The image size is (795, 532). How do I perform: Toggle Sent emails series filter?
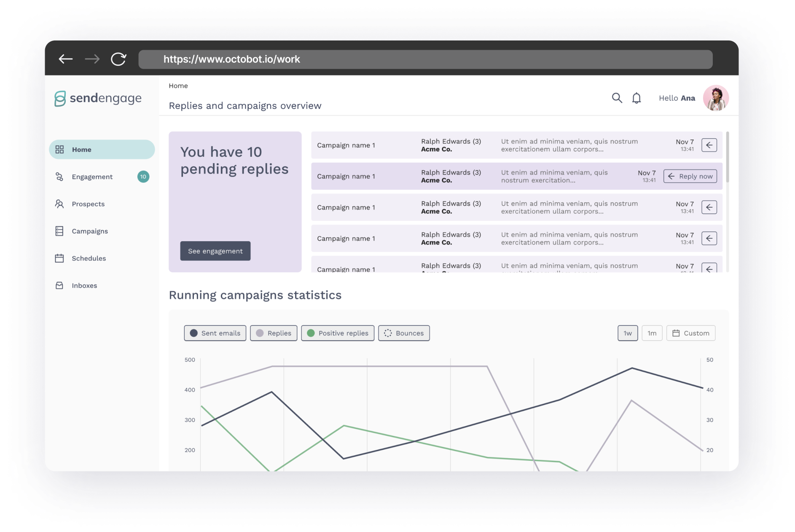coord(215,333)
